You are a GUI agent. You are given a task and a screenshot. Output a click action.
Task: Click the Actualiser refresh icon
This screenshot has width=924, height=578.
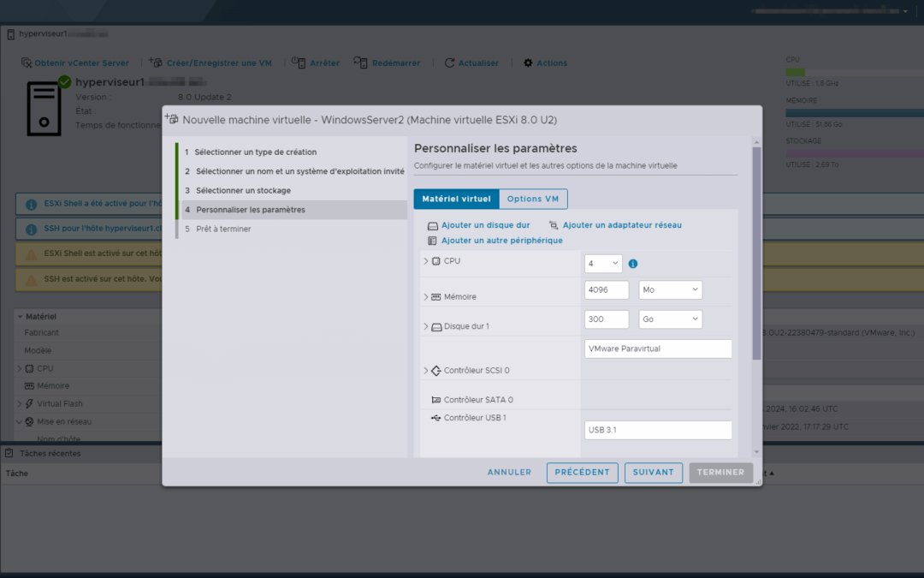(450, 63)
